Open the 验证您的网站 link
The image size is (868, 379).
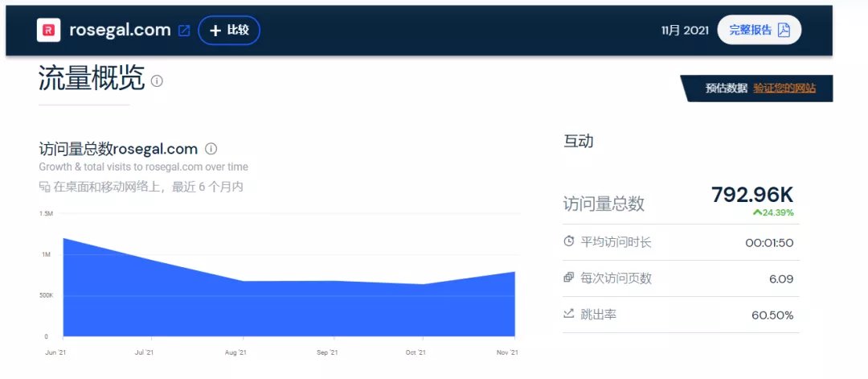(x=784, y=88)
